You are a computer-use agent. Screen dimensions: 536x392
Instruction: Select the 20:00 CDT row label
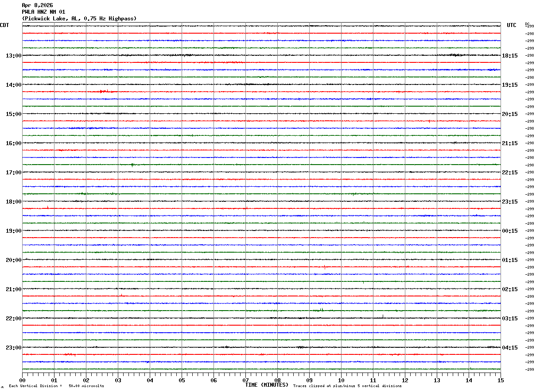click(x=13, y=260)
